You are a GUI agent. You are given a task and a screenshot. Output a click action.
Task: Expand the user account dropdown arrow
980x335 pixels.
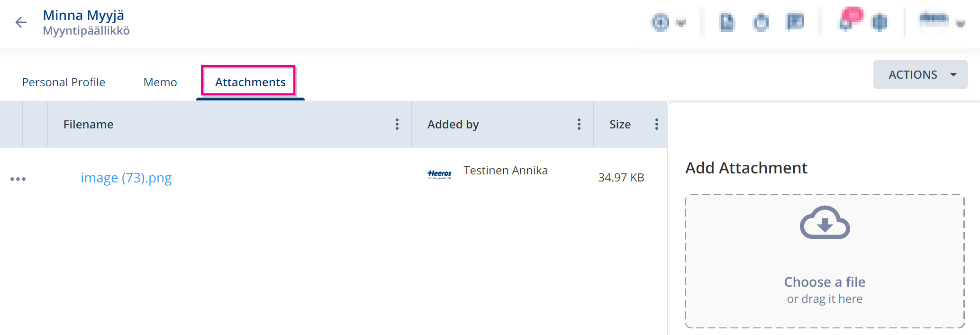coord(960,23)
